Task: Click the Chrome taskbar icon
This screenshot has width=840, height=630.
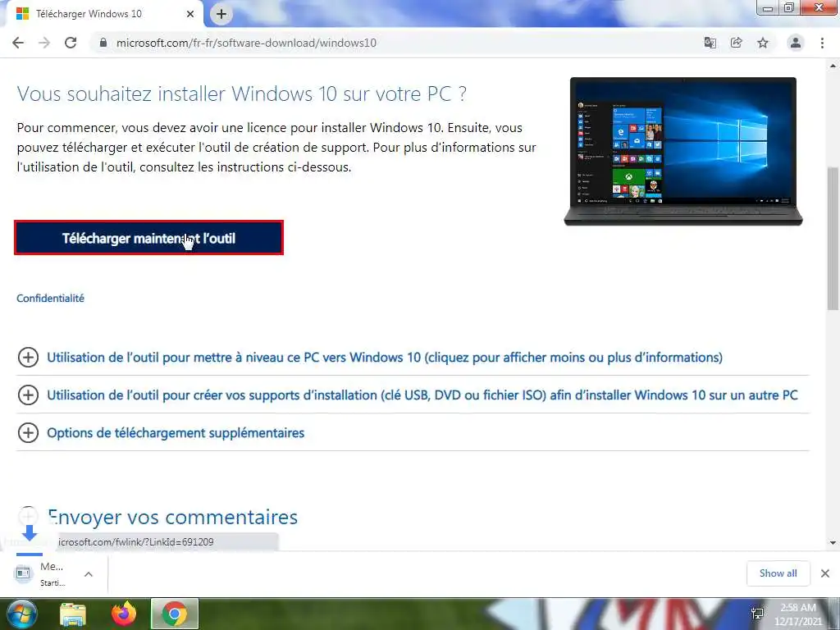Action: pos(175,614)
